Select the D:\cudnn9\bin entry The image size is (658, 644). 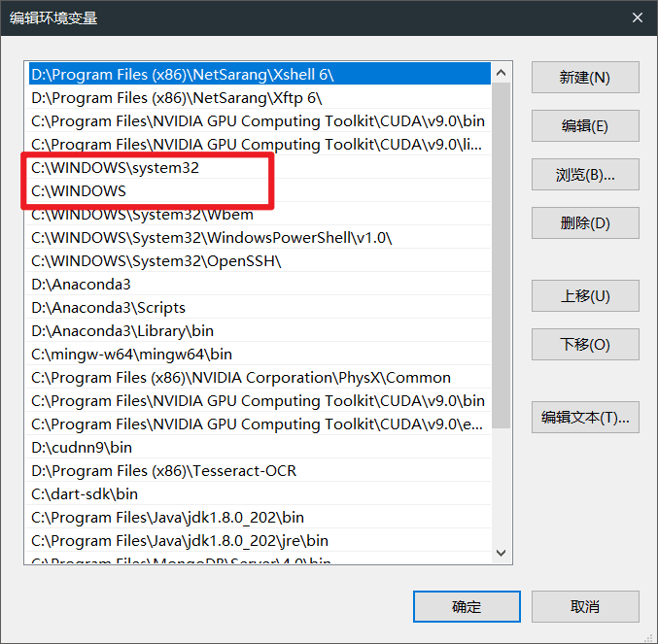click(82, 448)
